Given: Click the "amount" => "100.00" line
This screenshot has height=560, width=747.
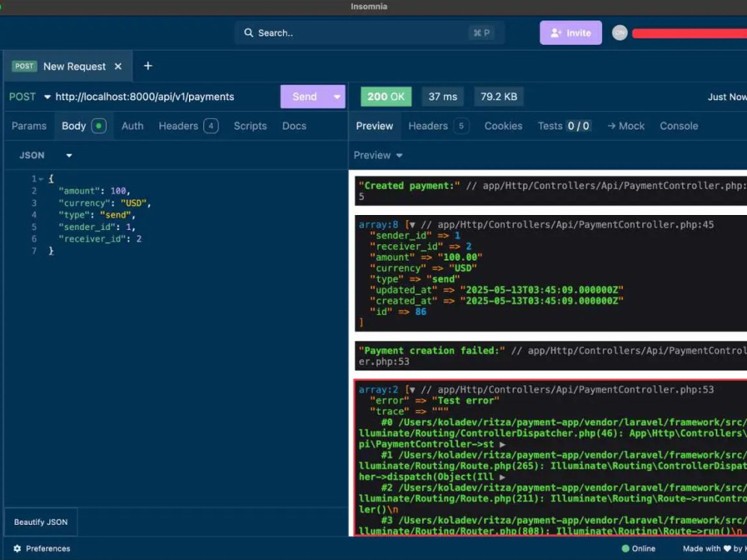Looking at the screenshot, I should tap(426, 258).
